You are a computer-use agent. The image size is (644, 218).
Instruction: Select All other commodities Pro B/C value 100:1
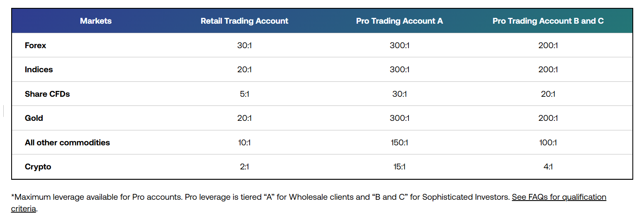coord(548,142)
